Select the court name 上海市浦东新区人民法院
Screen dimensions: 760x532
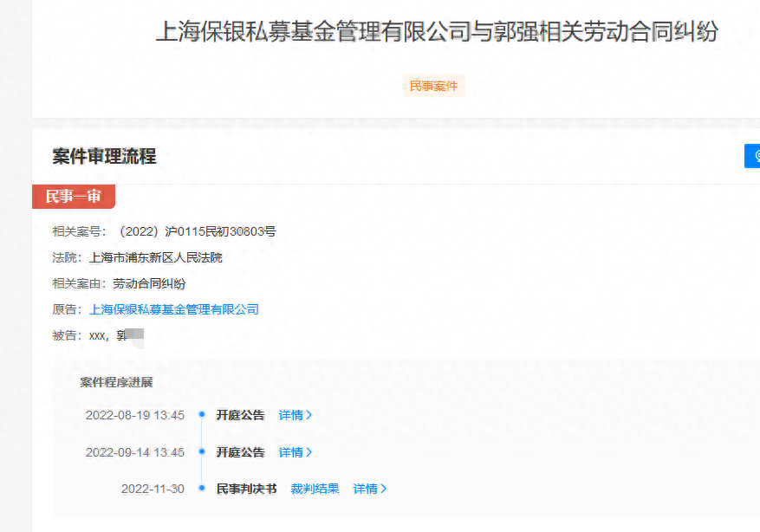[156, 257]
